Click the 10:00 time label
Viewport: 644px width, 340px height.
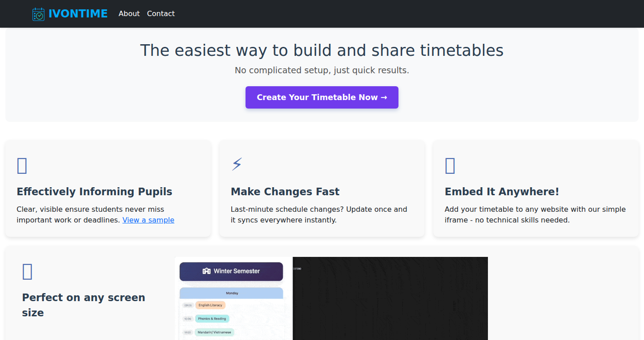pos(188,319)
